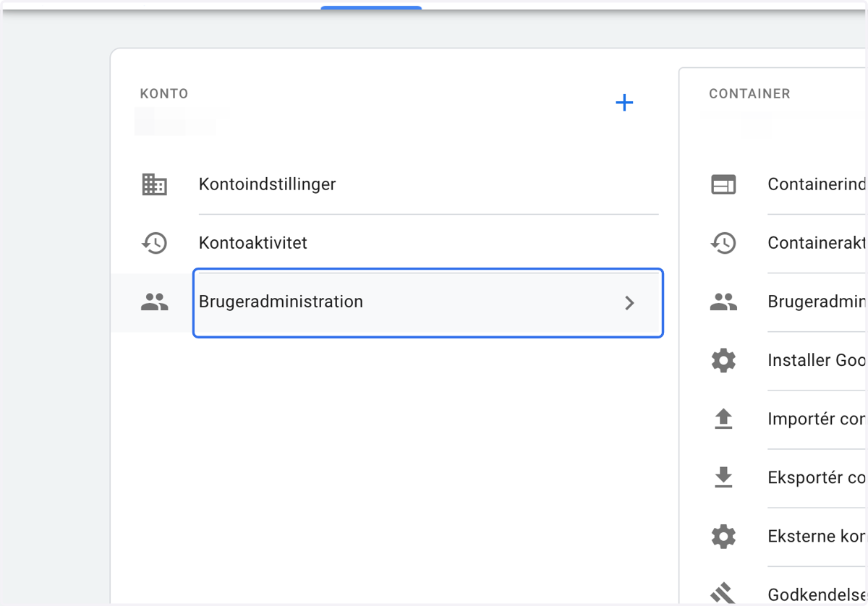Open Kontoaktivitet
Image resolution: width=868 pixels, height=606 pixels.
pyautogui.click(x=253, y=243)
